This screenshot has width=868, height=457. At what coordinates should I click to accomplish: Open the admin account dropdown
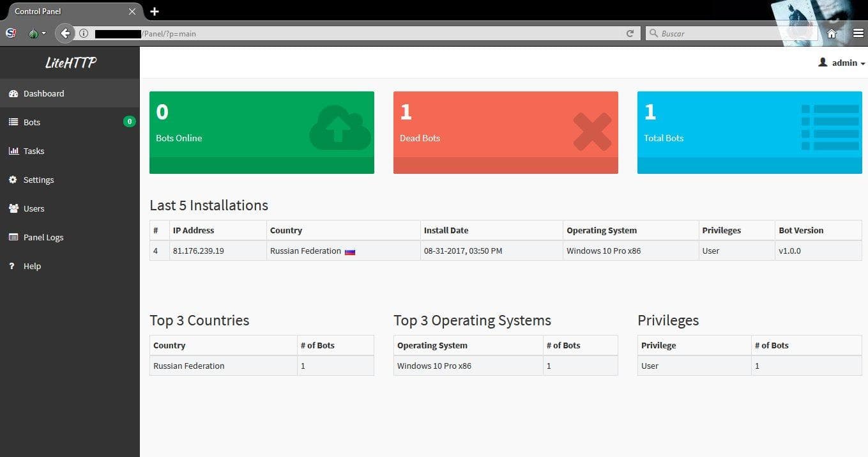click(x=842, y=62)
